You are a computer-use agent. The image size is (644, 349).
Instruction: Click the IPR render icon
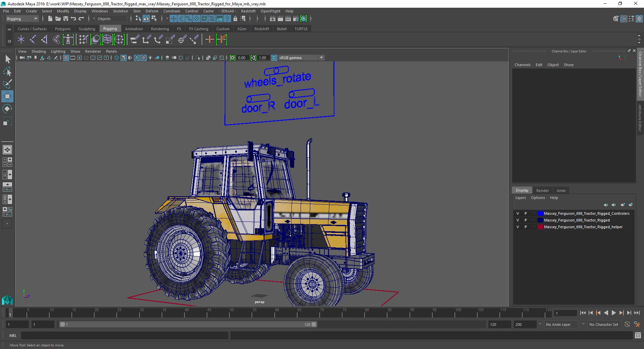click(x=288, y=19)
